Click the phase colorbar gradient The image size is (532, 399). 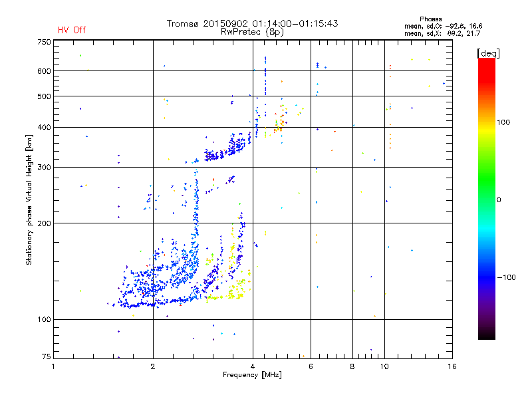click(x=487, y=198)
